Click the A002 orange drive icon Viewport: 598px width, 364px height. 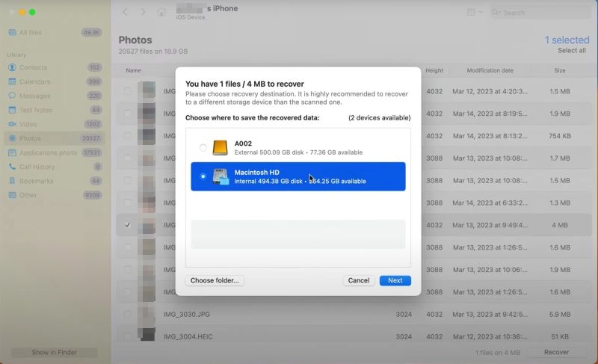point(220,147)
